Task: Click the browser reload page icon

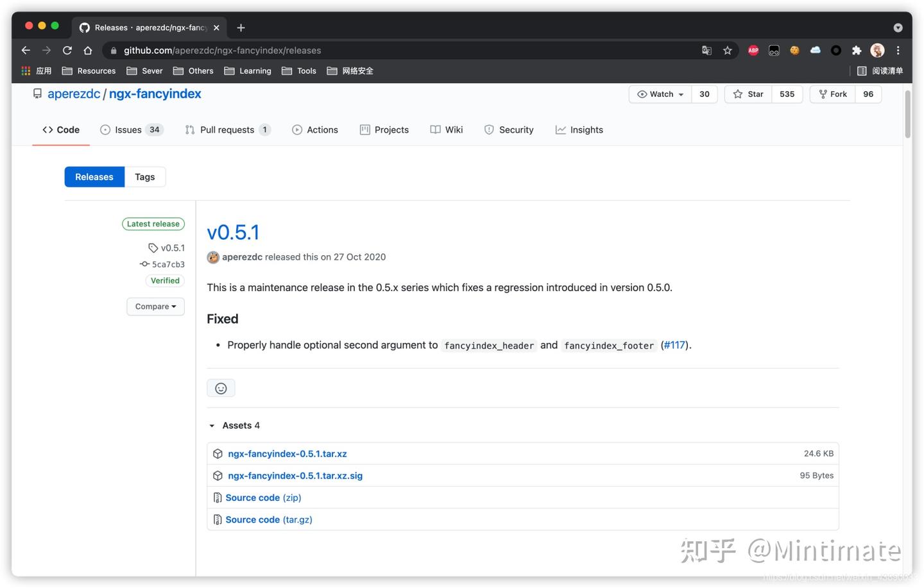Action: point(67,50)
